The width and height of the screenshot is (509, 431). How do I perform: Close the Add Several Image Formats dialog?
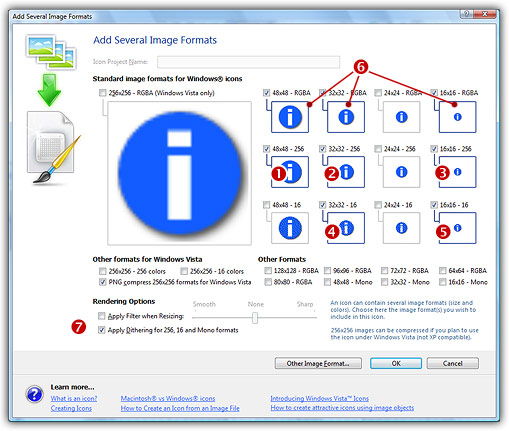(x=485, y=14)
